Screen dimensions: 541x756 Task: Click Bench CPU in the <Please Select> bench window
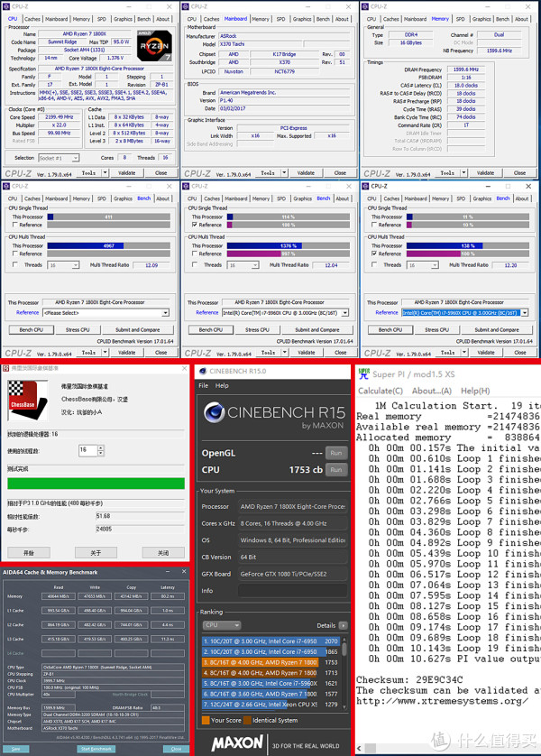(32, 330)
